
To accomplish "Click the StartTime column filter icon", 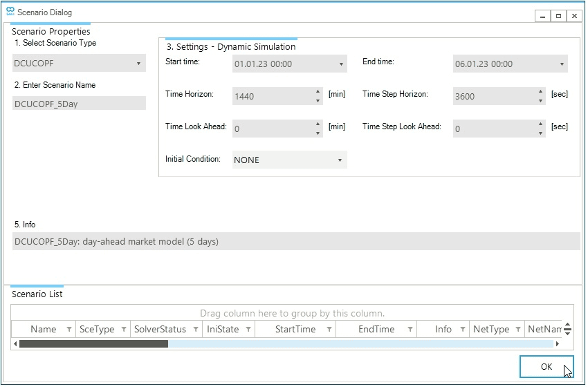I will click(x=329, y=330).
